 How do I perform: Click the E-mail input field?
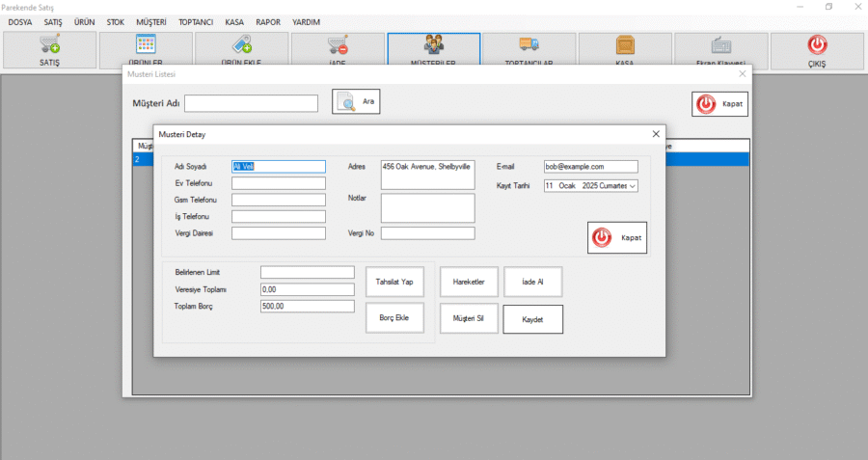(x=590, y=167)
